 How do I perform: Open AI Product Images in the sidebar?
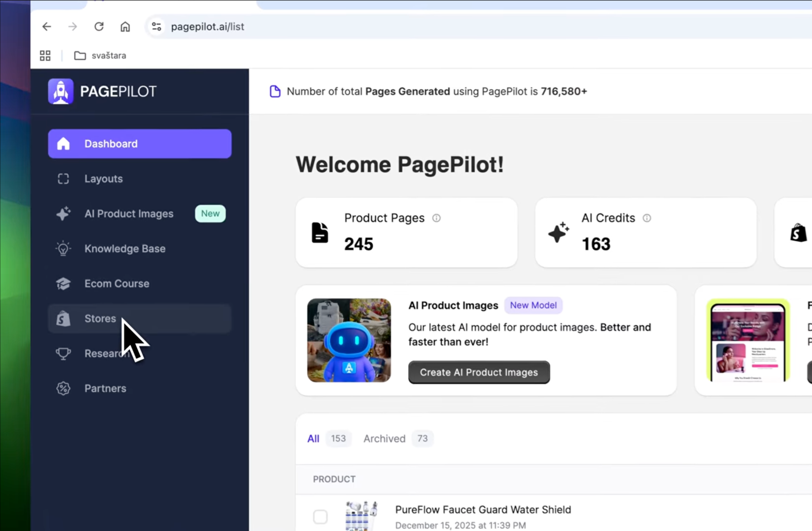click(x=140, y=213)
